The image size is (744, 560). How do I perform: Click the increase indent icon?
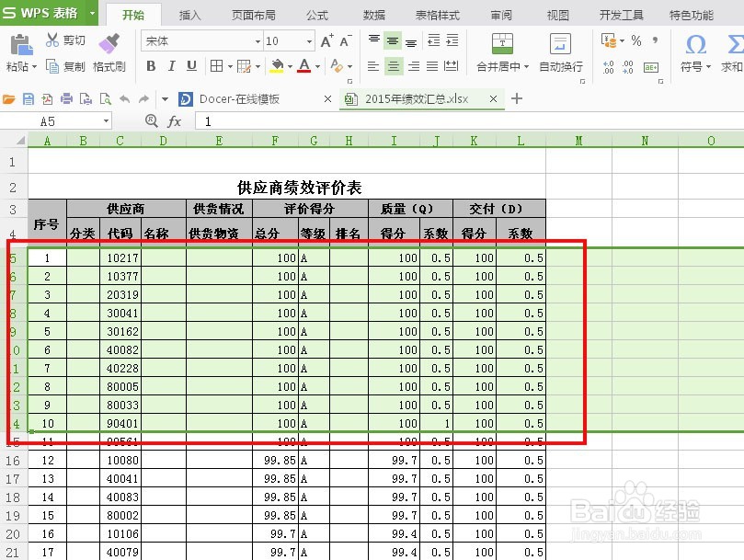[x=452, y=40]
